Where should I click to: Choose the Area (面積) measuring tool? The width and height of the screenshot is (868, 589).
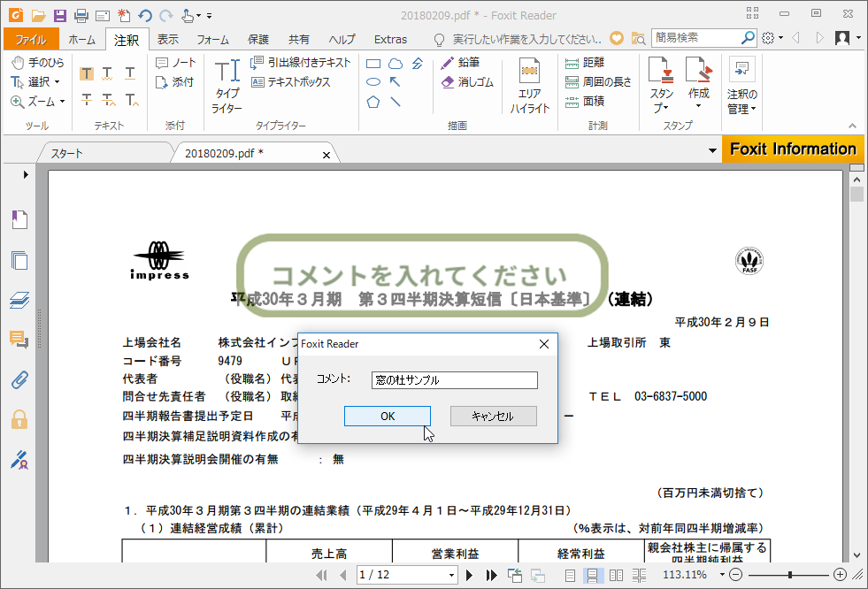click(x=585, y=101)
